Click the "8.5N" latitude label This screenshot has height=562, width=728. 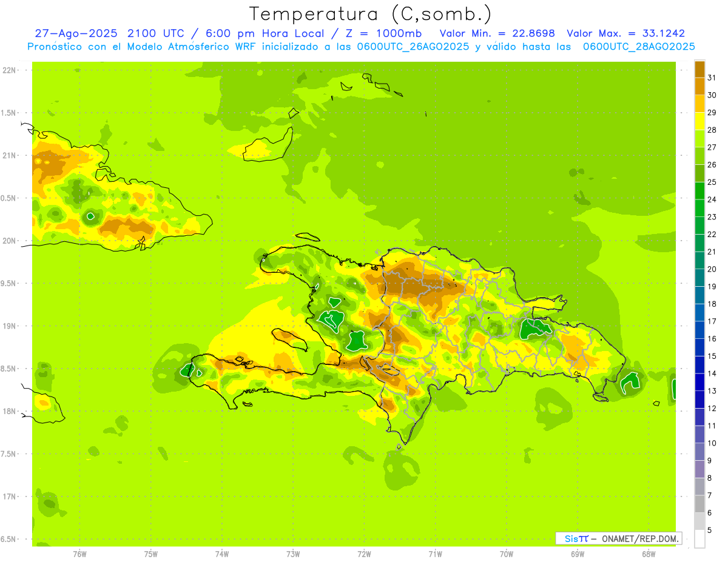(x=8, y=369)
